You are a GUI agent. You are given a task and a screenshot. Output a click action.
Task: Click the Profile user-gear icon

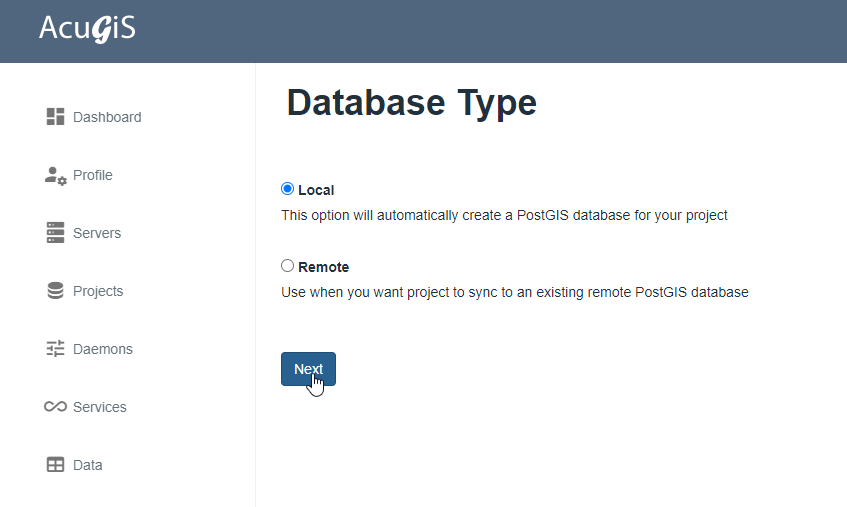click(x=56, y=175)
